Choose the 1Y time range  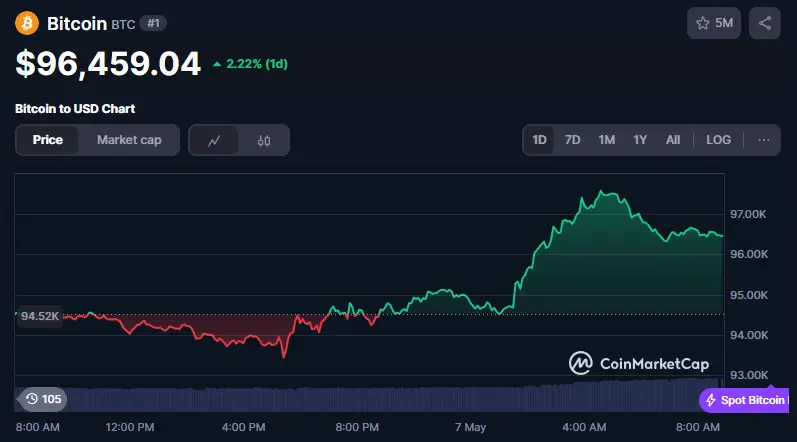tap(640, 140)
